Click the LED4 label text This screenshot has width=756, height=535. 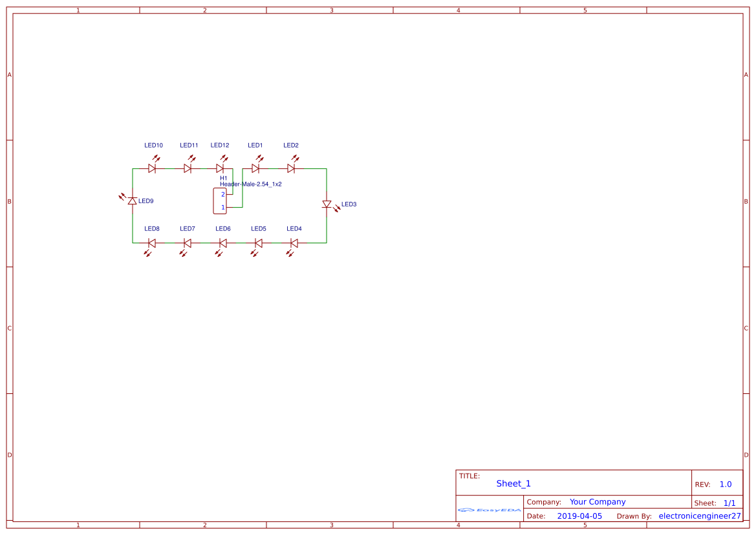(x=294, y=228)
